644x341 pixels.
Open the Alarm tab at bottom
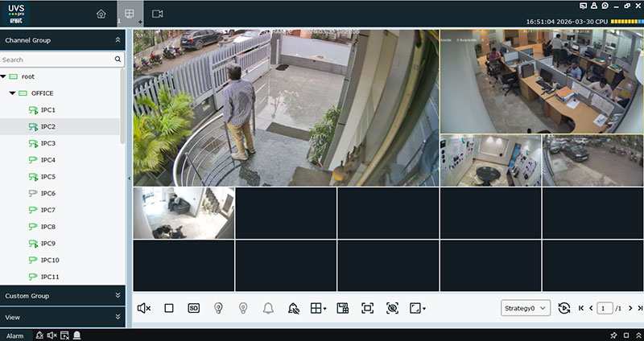coord(15,335)
